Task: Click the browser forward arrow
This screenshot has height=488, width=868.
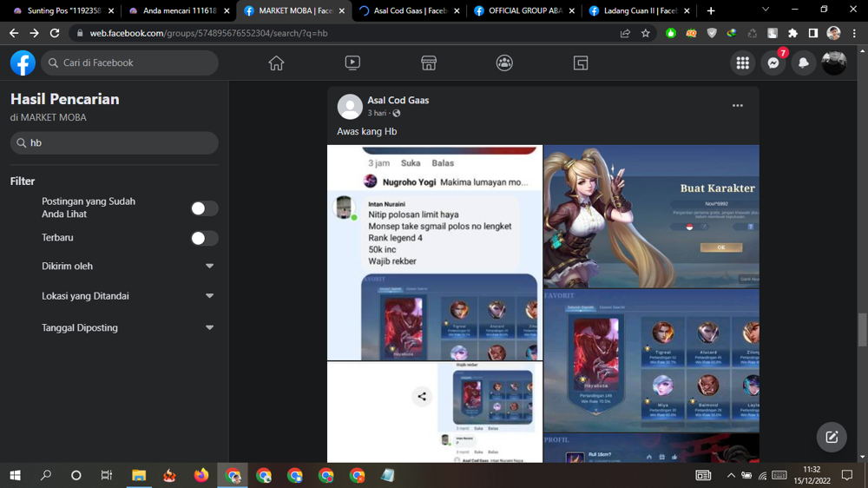Action: coord(35,33)
